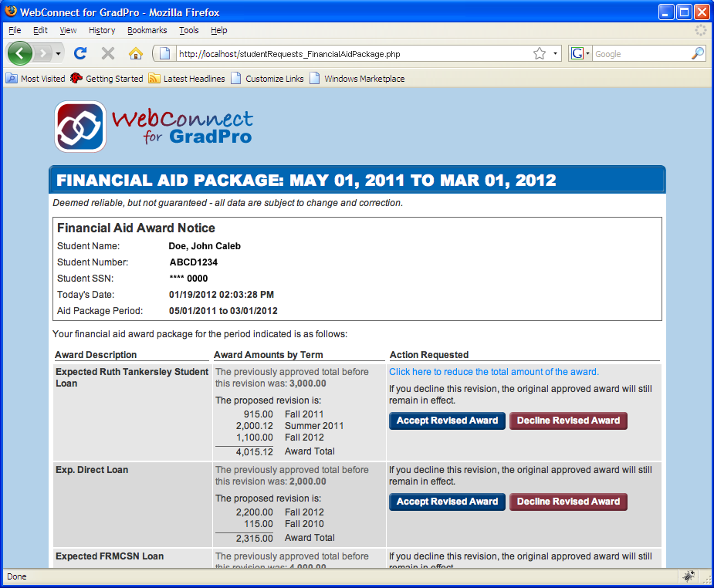The image size is (714, 588).
Task: Click the 'Expected FRMCSN Loan' row title
Action: coord(110,556)
